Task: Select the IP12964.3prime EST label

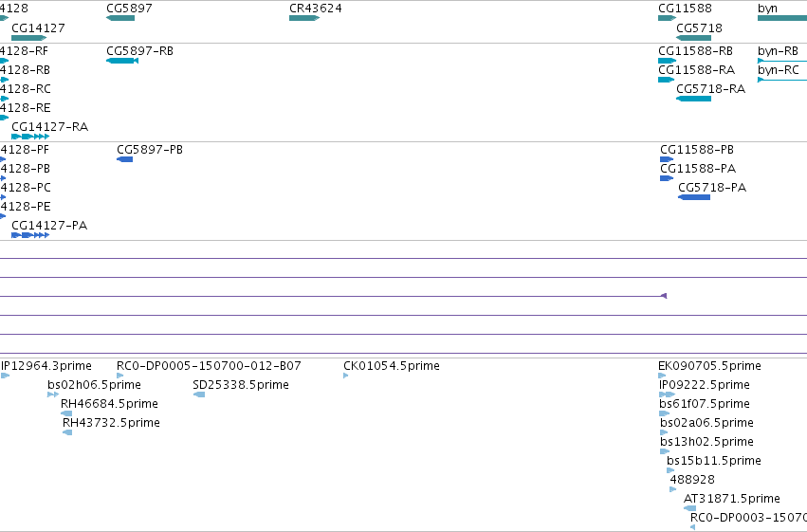Action: point(46,366)
